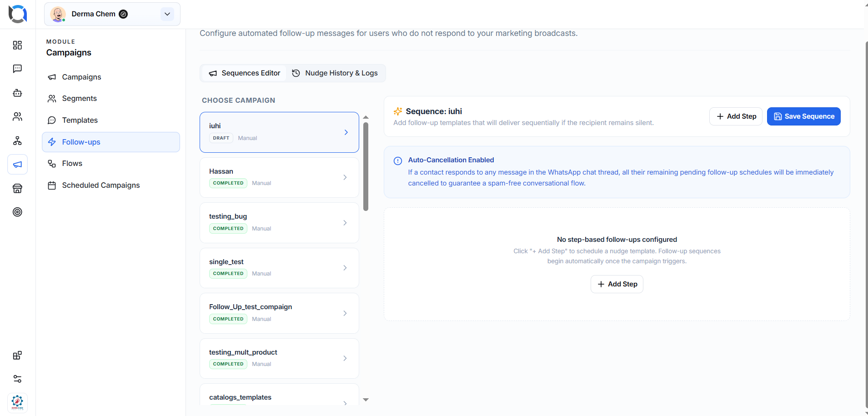Click the verified badge next to Derma Chem
Image resolution: width=868 pixels, height=416 pixels.
pos(123,14)
